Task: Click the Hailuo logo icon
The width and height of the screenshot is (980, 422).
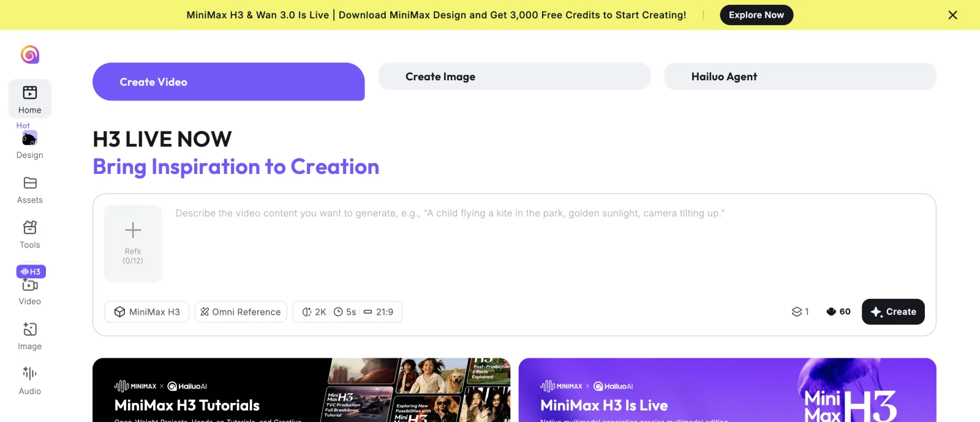Action: click(x=30, y=55)
